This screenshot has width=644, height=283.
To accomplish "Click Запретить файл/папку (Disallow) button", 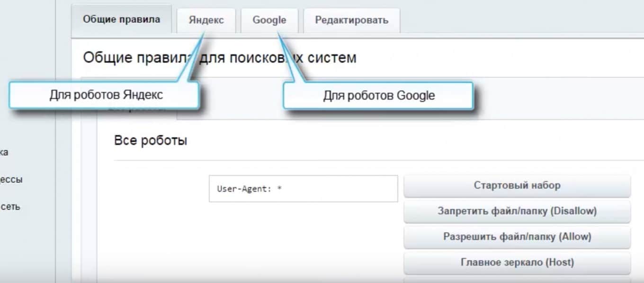I will [517, 211].
